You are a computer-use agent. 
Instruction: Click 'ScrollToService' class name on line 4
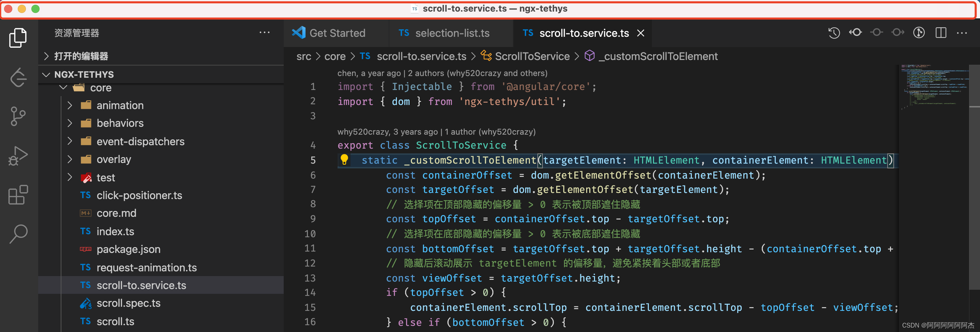[x=461, y=145]
